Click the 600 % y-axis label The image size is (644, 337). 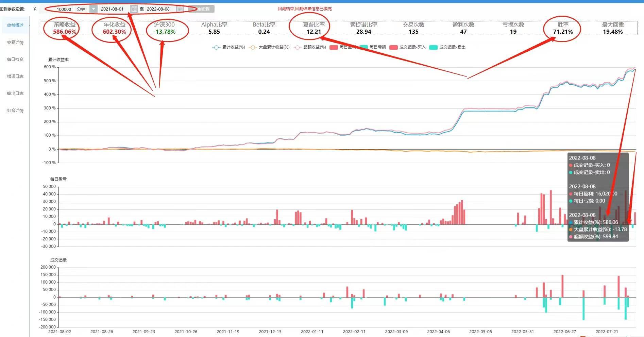pos(50,67)
